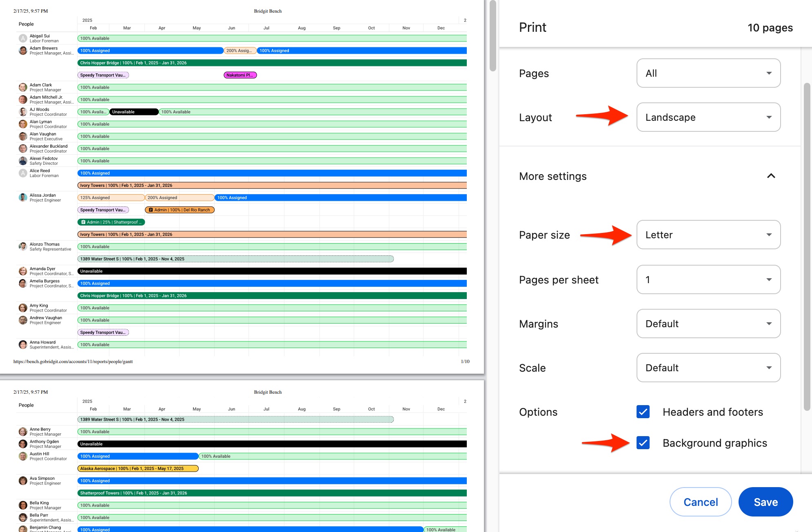Click the Jun month header on page one
Viewport: 812px width, 532px height.
coord(231,28)
